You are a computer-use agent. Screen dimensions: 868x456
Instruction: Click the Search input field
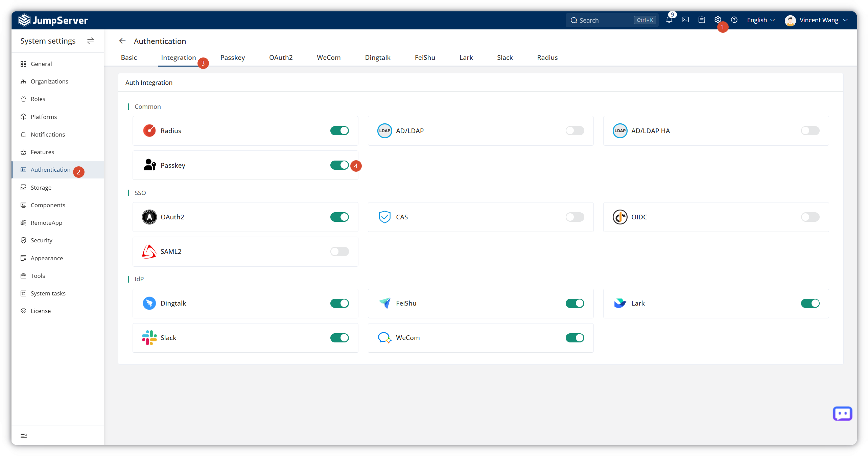(x=612, y=20)
